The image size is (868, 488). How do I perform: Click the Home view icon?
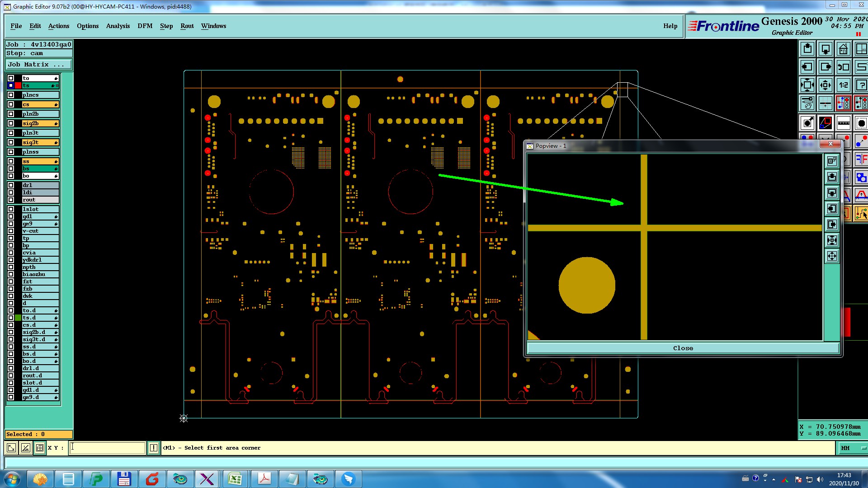click(x=843, y=49)
